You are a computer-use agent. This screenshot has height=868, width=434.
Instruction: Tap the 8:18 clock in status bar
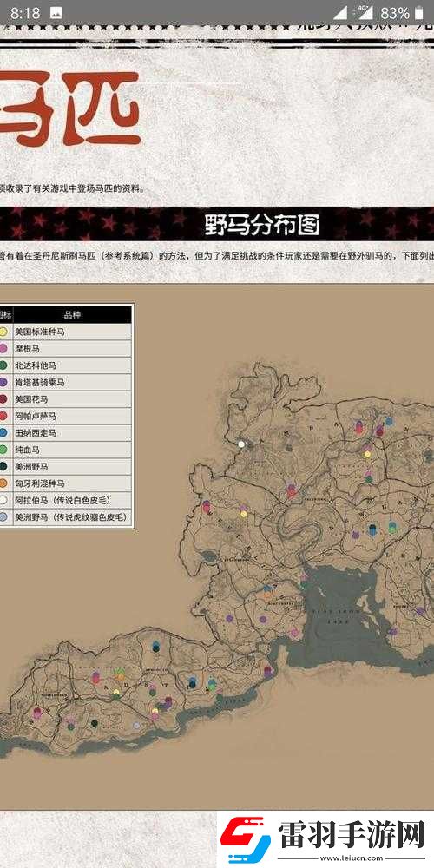[x=25, y=13]
